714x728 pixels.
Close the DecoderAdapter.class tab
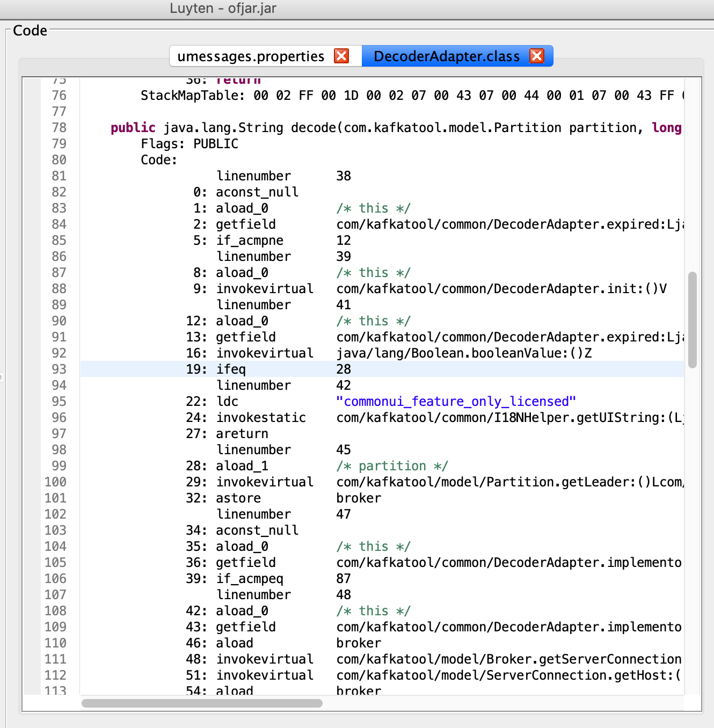pos(537,56)
